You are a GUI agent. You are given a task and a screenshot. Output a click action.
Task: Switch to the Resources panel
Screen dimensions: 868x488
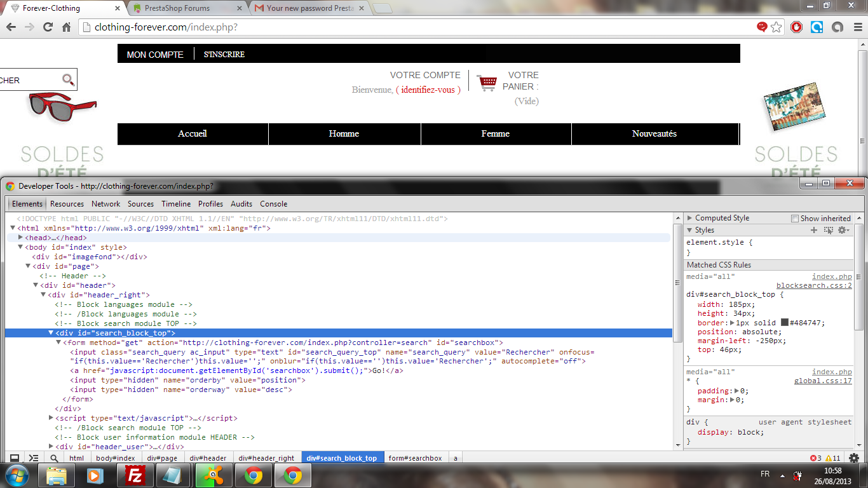point(67,204)
